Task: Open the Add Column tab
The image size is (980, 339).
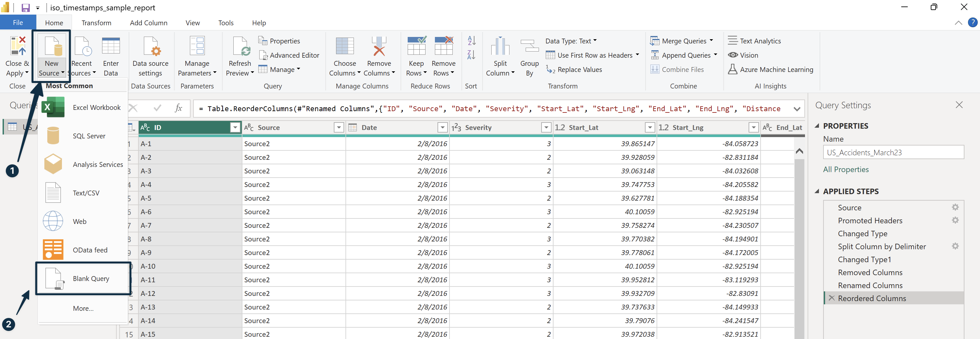Action: click(148, 22)
